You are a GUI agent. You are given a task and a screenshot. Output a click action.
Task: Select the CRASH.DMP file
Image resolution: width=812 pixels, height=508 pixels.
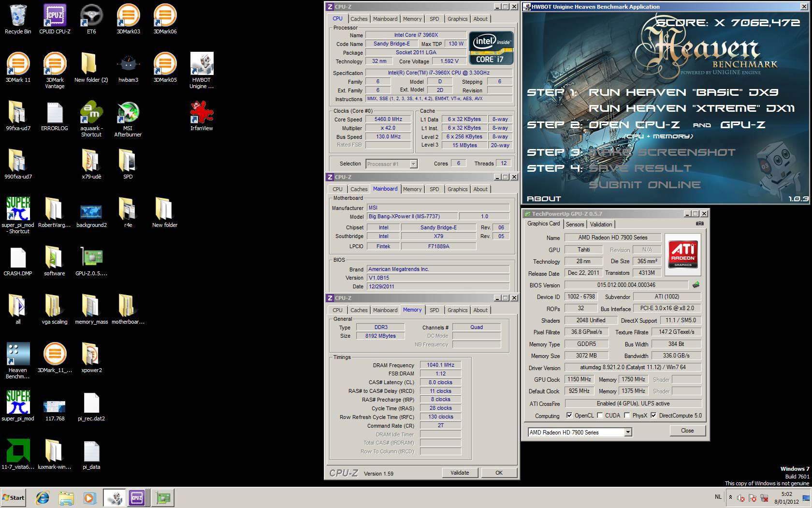[x=18, y=261]
